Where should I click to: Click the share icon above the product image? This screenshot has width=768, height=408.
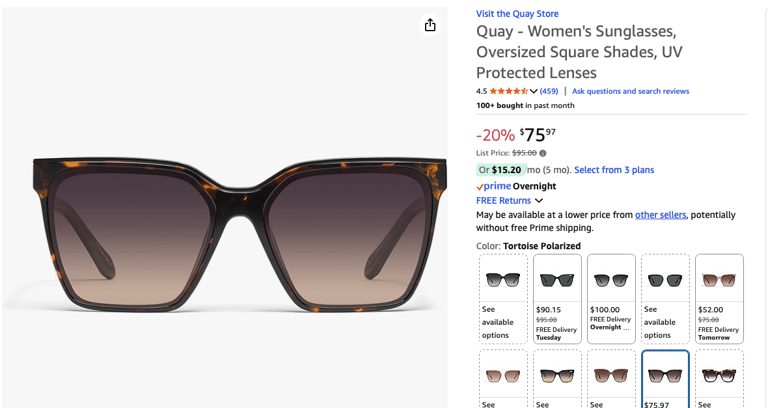[430, 25]
